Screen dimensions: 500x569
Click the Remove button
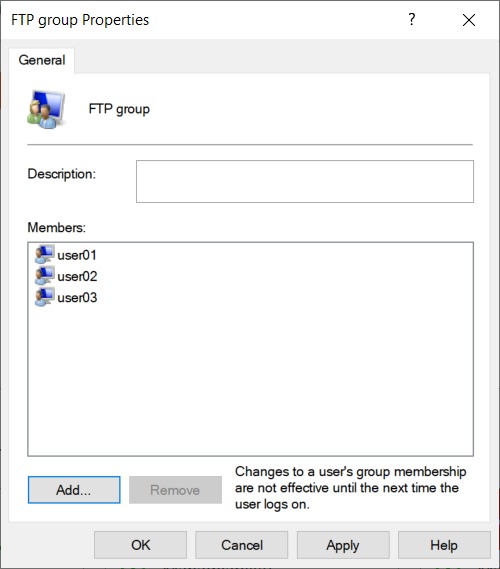pyautogui.click(x=175, y=490)
